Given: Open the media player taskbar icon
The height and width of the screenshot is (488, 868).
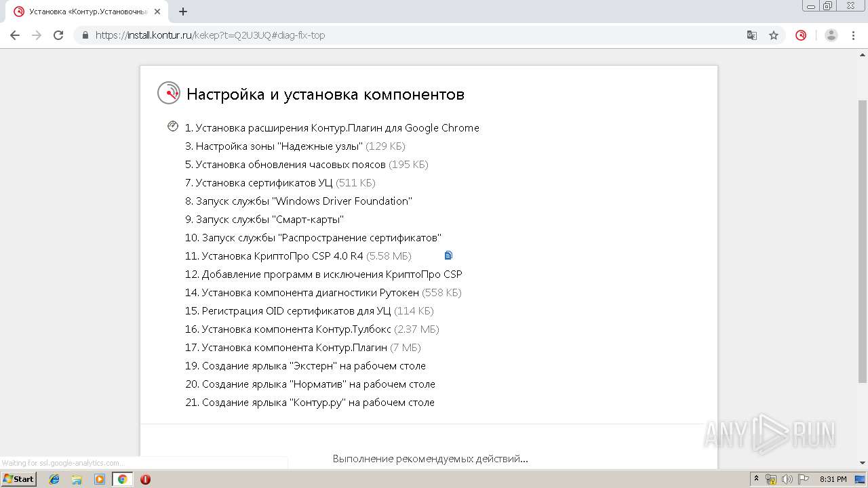Looking at the screenshot, I should pyautogui.click(x=100, y=479).
